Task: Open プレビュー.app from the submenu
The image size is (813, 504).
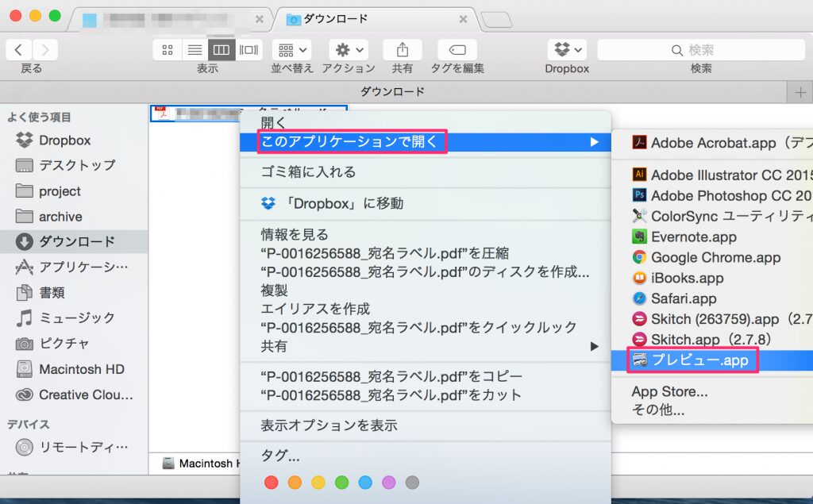Action: pyautogui.click(x=699, y=360)
